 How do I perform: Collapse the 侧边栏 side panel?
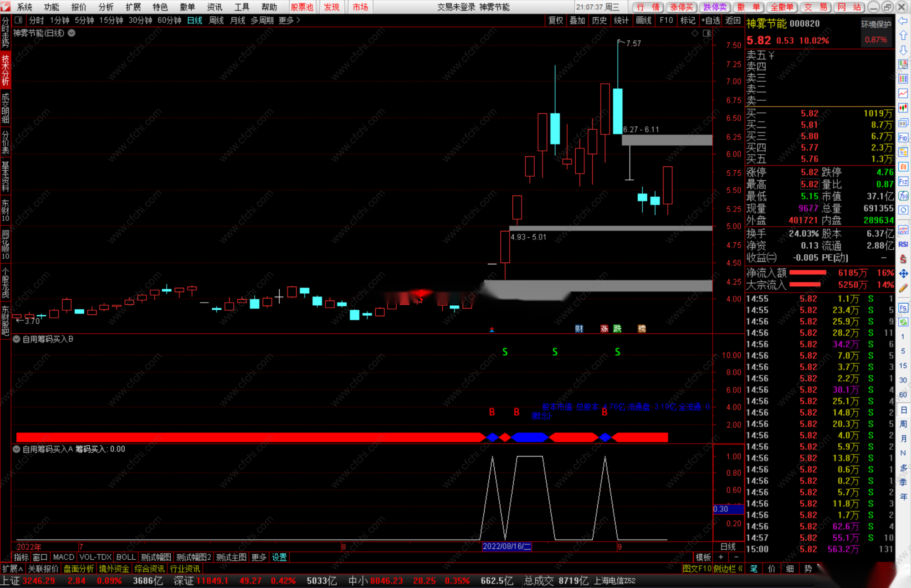point(727,569)
